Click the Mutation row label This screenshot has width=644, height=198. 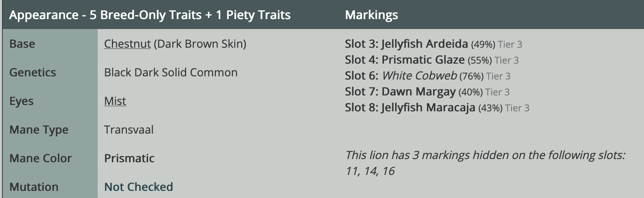click(x=34, y=187)
